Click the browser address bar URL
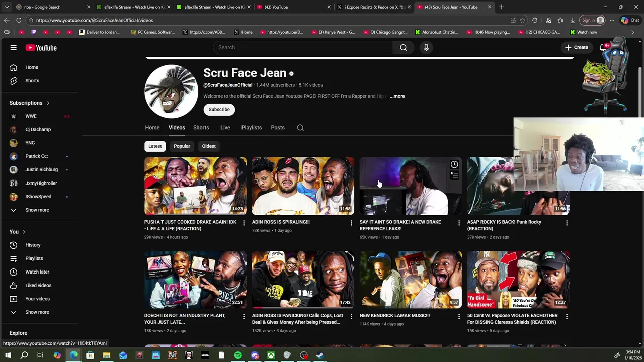This screenshot has height=362, width=644. [x=95, y=20]
